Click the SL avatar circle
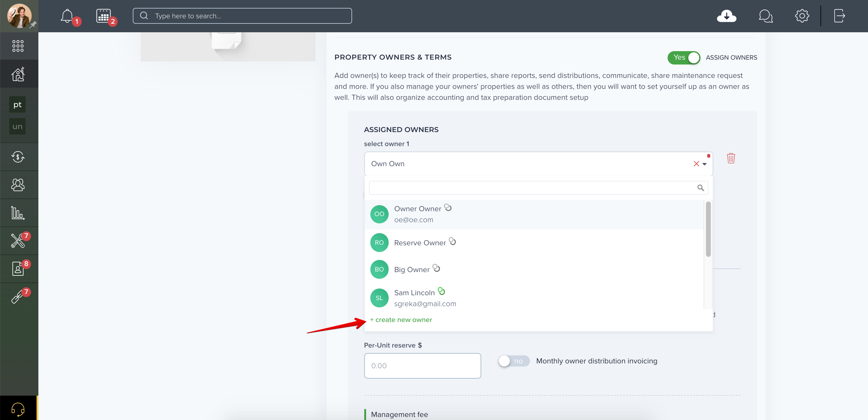The height and width of the screenshot is (420, 868). tap(379, 298)
